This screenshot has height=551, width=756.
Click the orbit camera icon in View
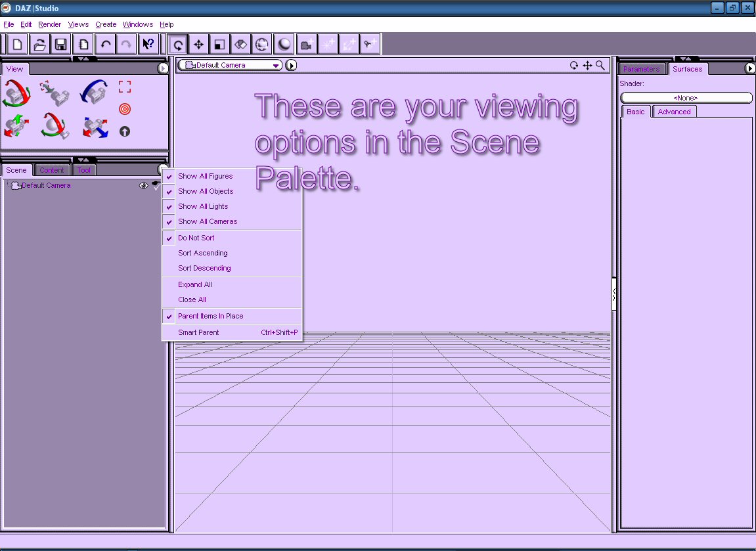(17, 93)
